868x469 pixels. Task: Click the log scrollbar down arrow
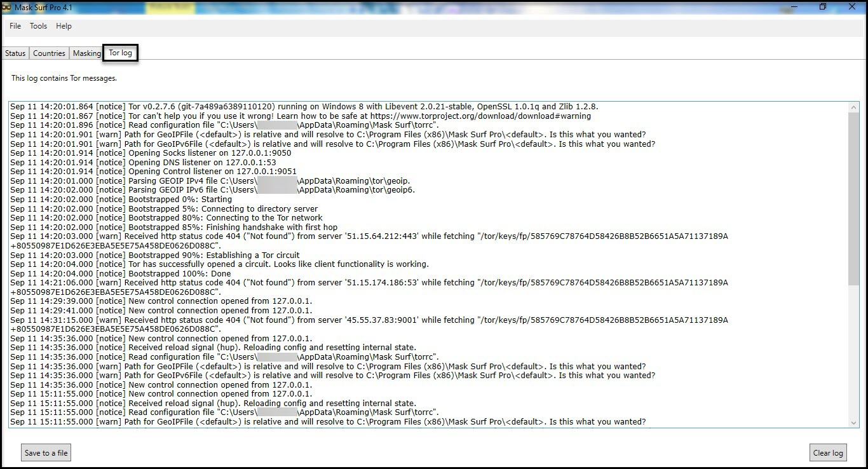tap(853, 423)
